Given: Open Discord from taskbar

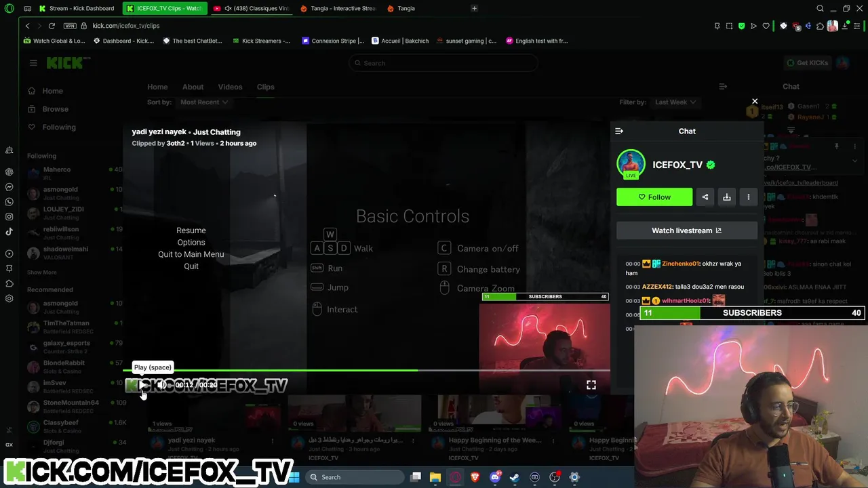Looking at the screenshot, I should pos(495,477).
